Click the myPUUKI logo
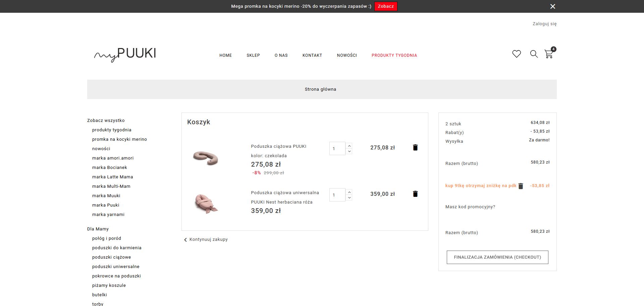 125,54
